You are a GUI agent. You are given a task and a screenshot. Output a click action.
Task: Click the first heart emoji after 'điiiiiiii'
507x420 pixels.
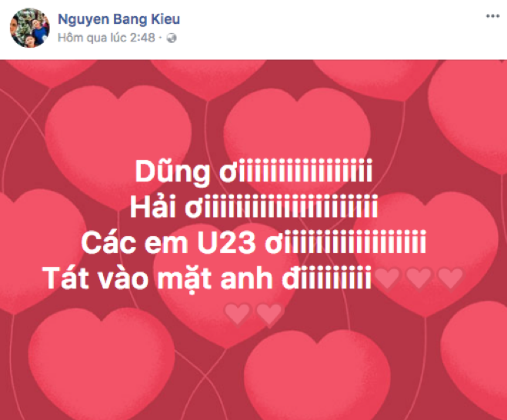pyautogui.click(x=387, y=278)
